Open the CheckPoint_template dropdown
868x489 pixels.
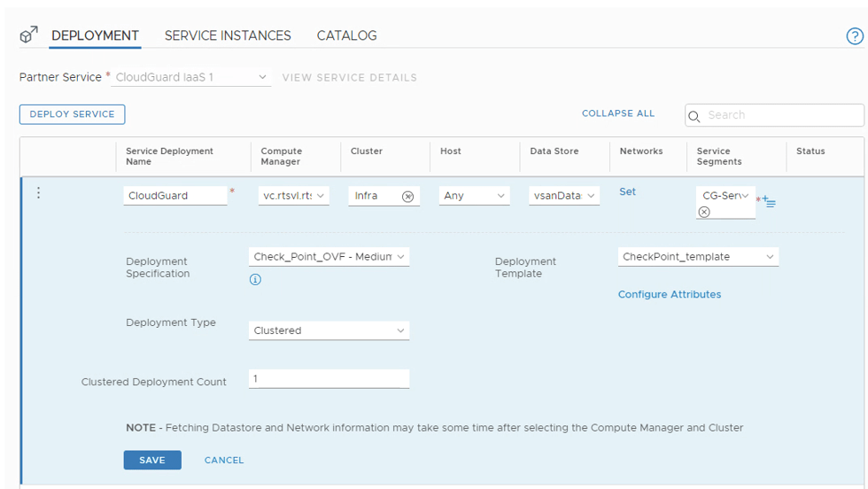coord(698,257)
